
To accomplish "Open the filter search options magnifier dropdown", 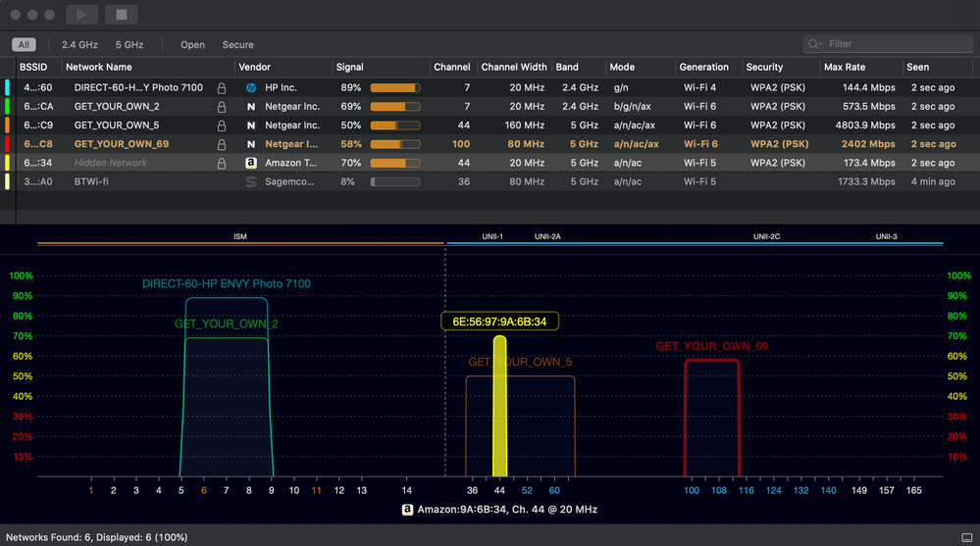I will pos(815,44).
